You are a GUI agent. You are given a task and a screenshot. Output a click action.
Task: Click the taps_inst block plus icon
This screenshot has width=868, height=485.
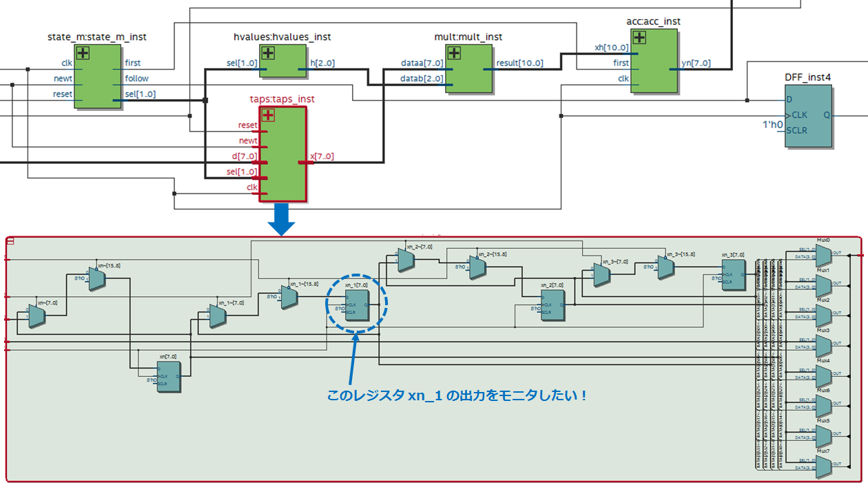(268, 115)
